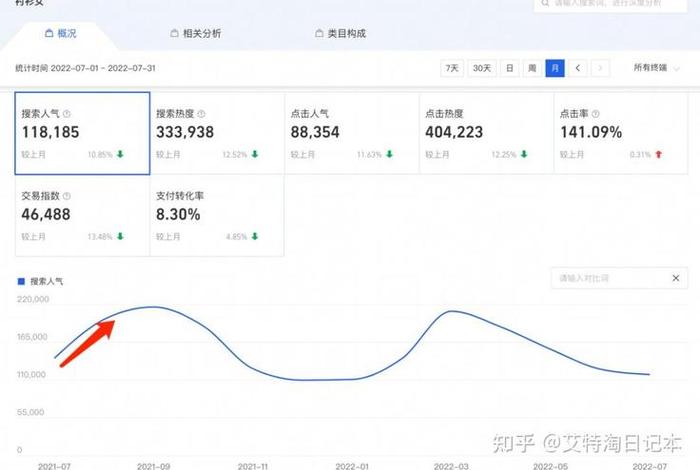Select the 交易指数 metric card
This screenshot has width=700, height=470.
pos(82,216)
